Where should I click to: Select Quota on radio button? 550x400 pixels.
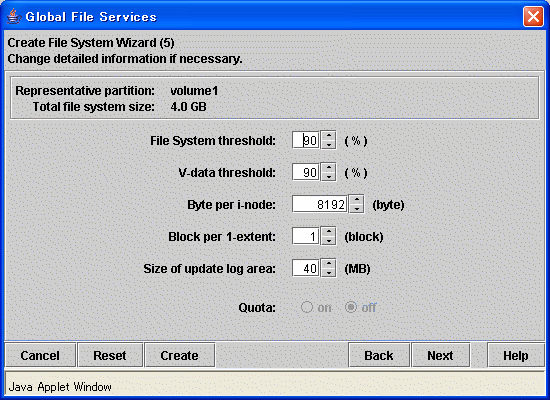pos(307,307)
